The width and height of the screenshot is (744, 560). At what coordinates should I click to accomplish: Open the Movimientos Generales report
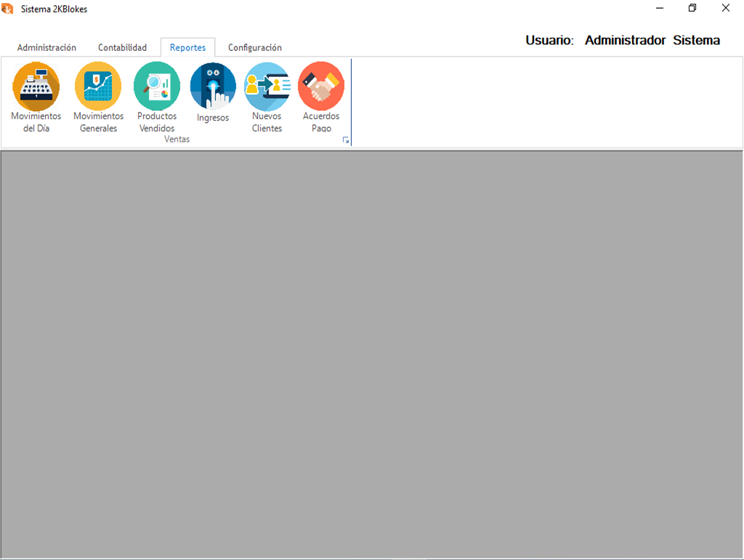click(x=98, y=86)
